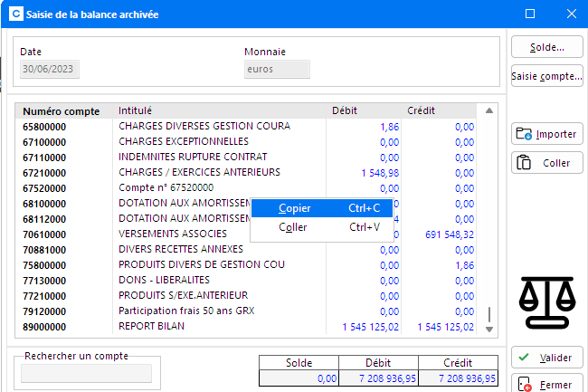
Task: Click the Crédit column header
Action: tap(422, 110)
